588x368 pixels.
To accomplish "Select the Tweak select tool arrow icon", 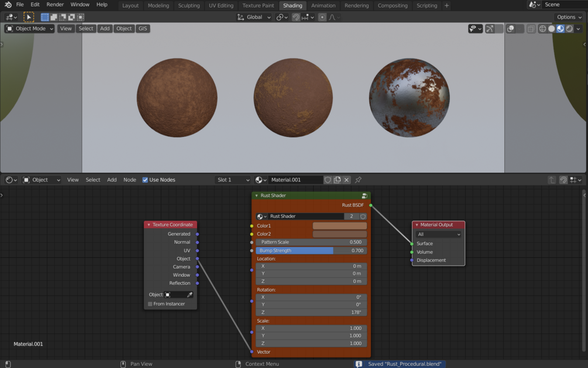I will point(29,17).
